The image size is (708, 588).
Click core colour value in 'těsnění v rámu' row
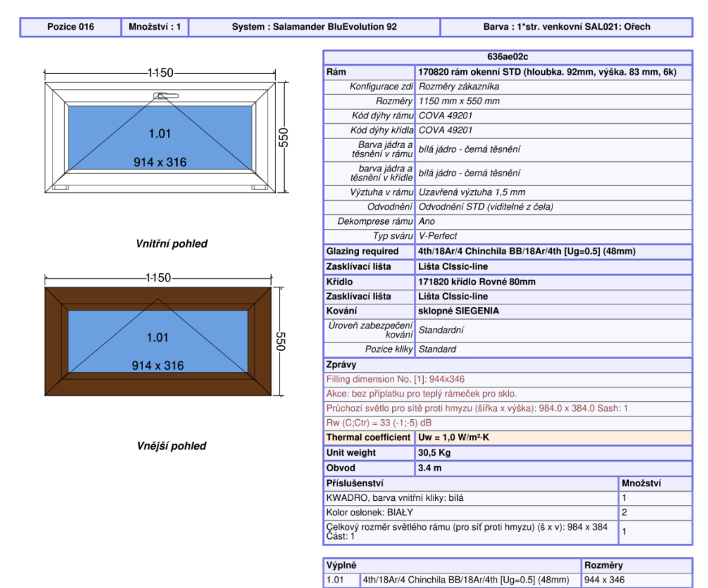coord(469,149)
